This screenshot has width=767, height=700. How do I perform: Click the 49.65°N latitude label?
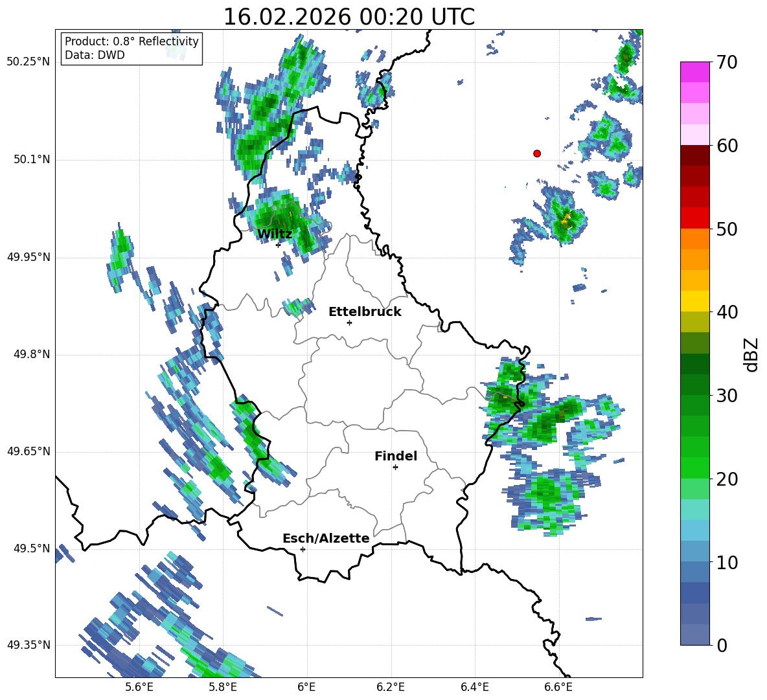pos(29,451)
